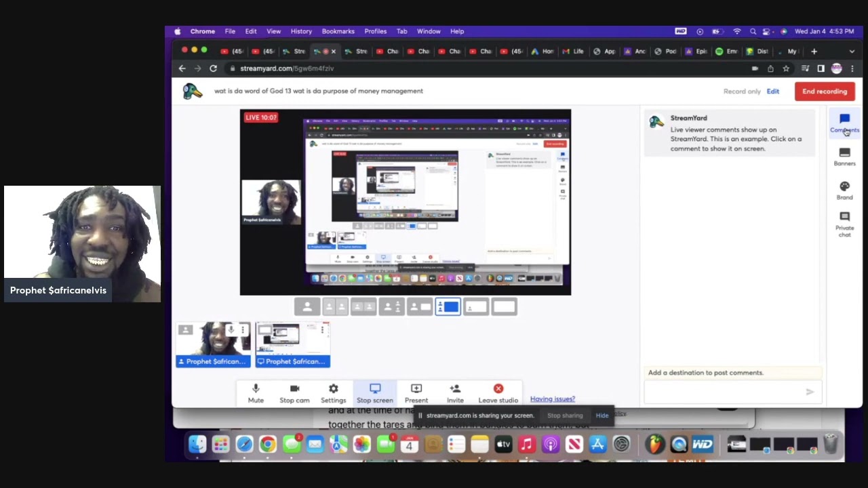Image resolution: width=868 pixels, height=488 pixels.
Task: Mute the microphone in StreamYard
Action: 256,393
